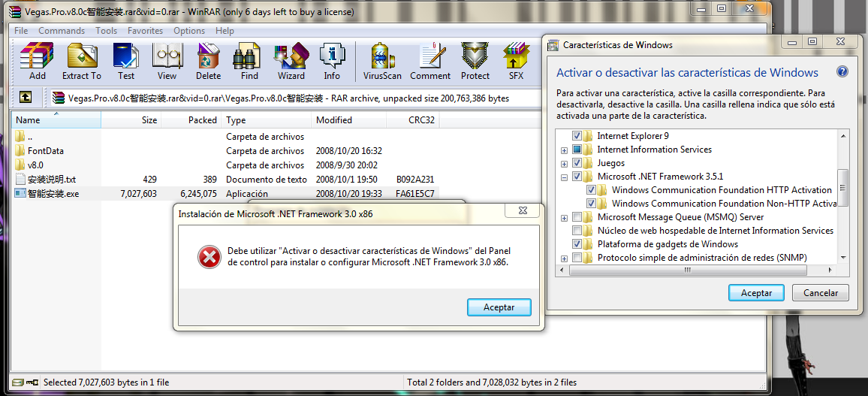Click Cancelar in Características de Windows

tap(821, 293)
